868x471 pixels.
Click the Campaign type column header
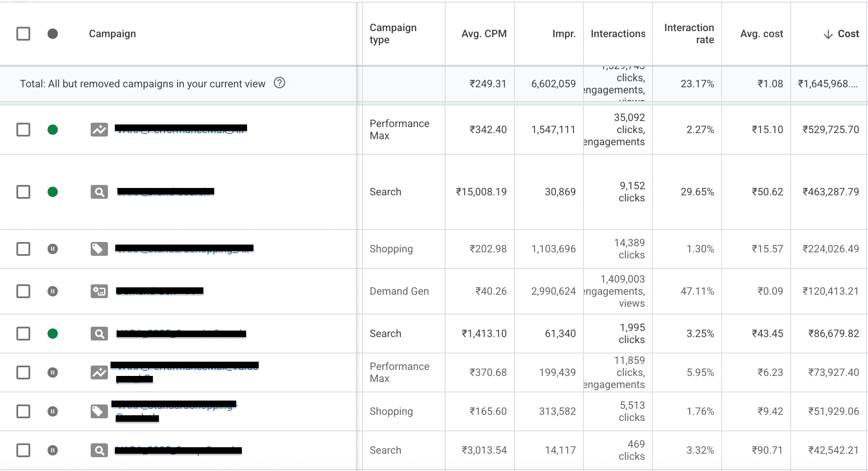point(393,34)
